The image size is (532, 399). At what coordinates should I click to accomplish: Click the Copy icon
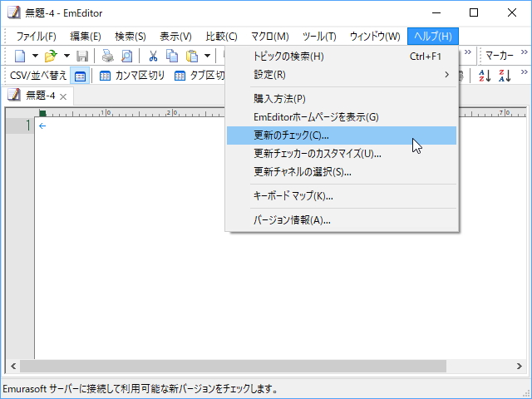[x=172, y=56]
